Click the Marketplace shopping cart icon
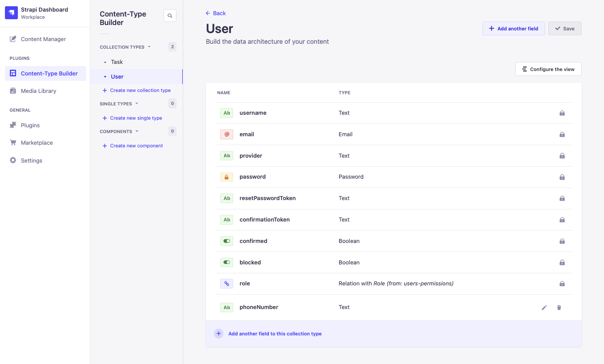This screenshot has height=364, width=604. point(13,142)
